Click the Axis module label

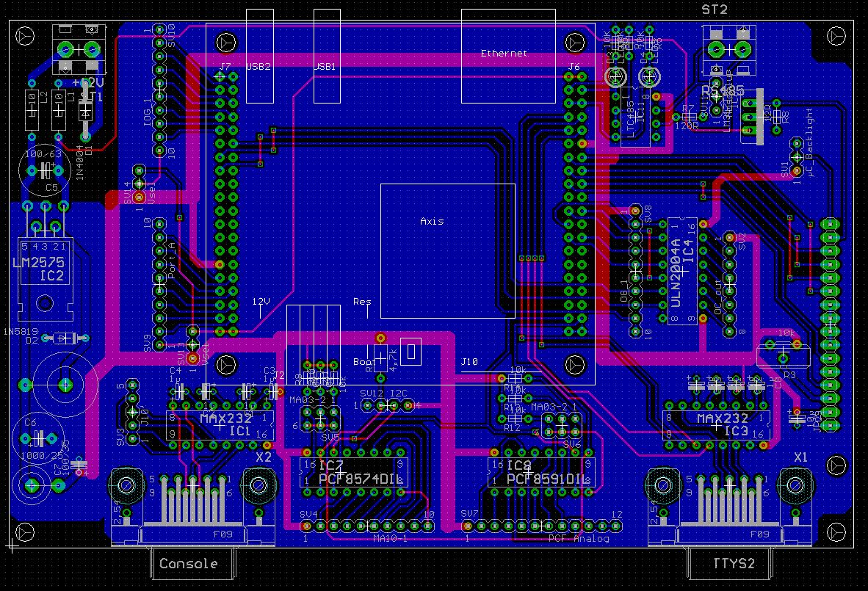click(x=432, y=221)
